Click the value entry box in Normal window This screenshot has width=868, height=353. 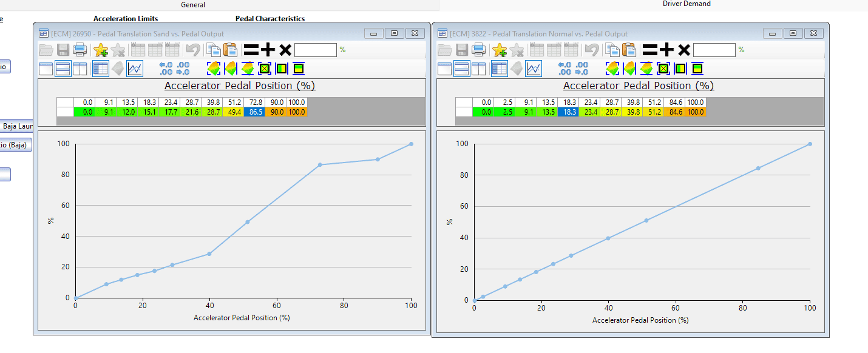[x=714, y=50]
